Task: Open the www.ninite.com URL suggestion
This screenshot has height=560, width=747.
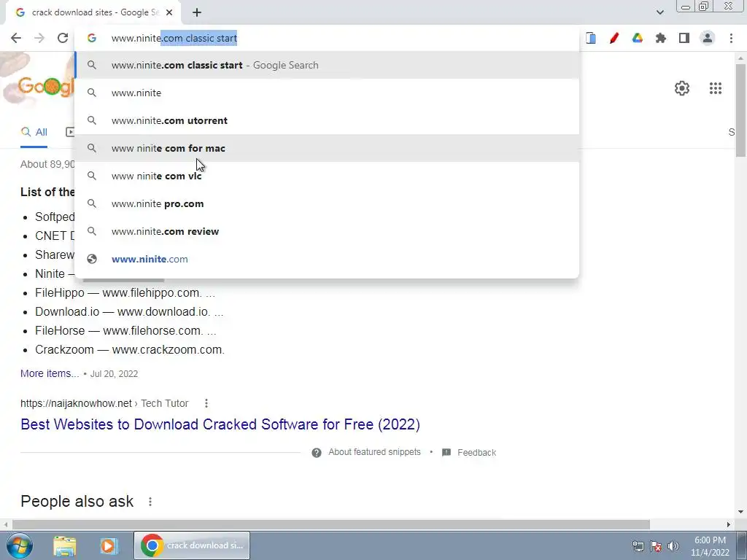Action: click(x=327, y=259)
